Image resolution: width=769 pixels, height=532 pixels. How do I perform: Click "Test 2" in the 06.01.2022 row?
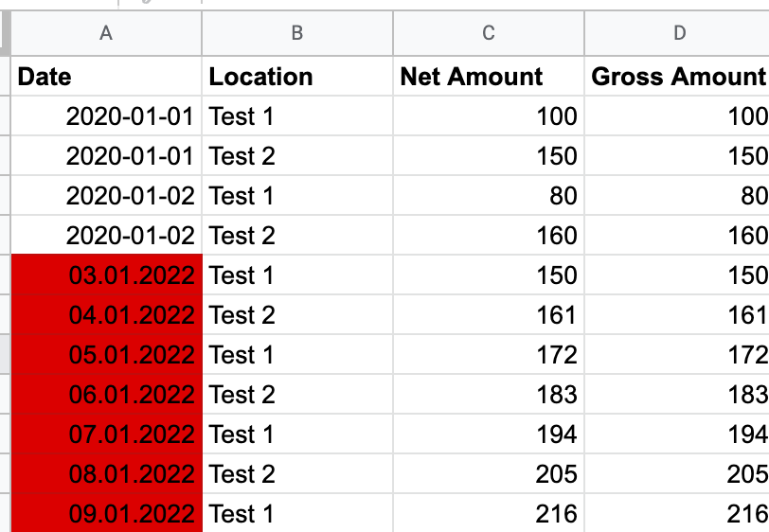(x=297, y=394)
